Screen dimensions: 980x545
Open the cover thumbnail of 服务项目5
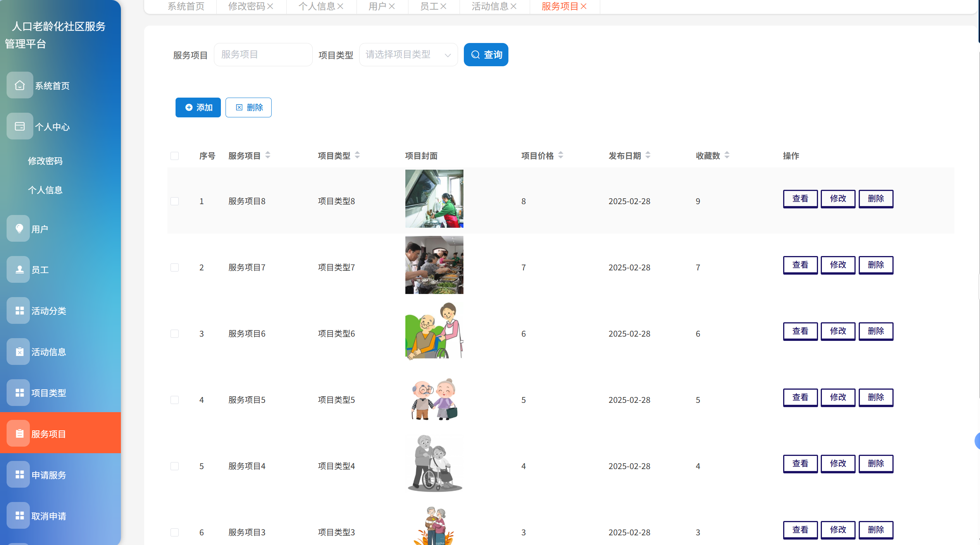tap(434, 399)
